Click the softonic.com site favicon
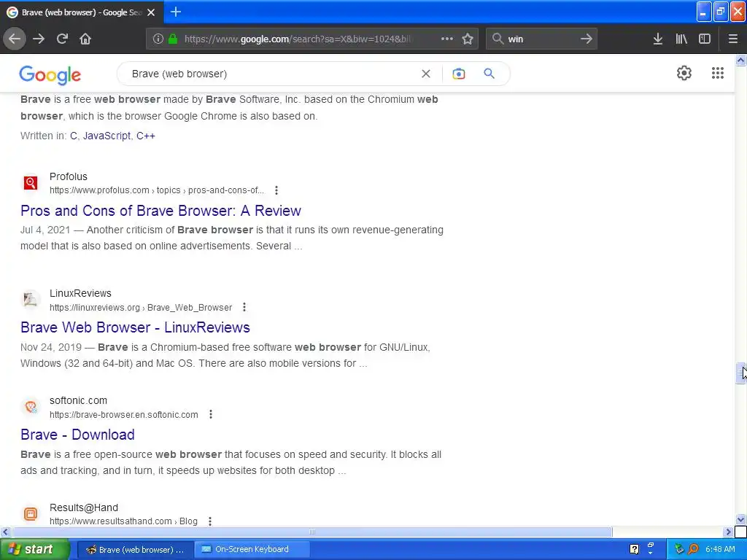The height and width of the screenshot is (560, 747). [31, 407]
